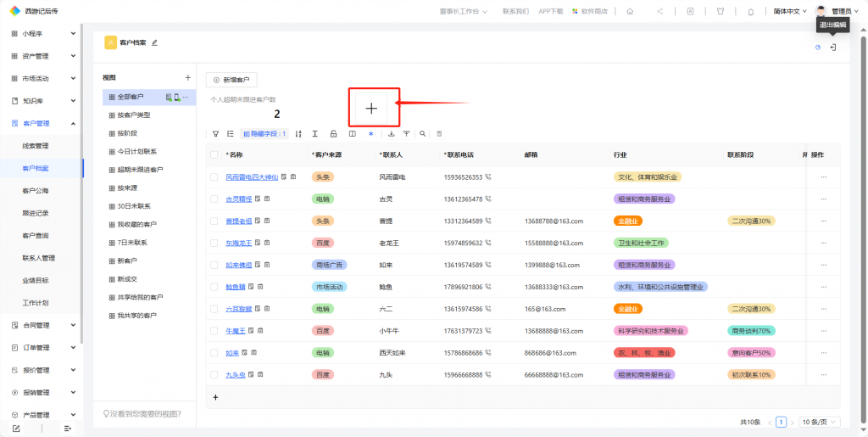
Task: Open the grouping list icon
Action: coord(231,133)
